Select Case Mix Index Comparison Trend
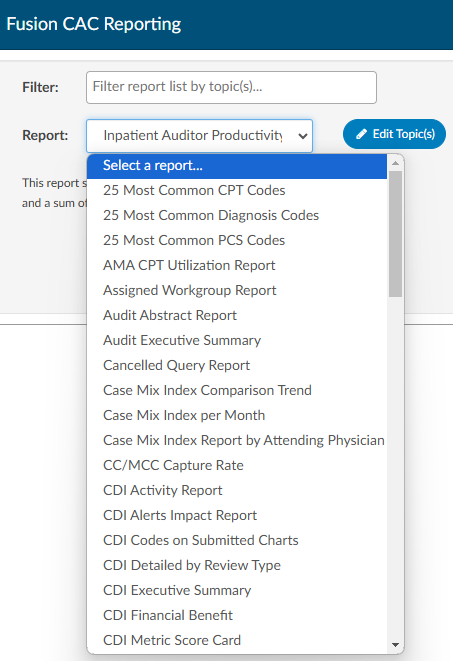 237,390
